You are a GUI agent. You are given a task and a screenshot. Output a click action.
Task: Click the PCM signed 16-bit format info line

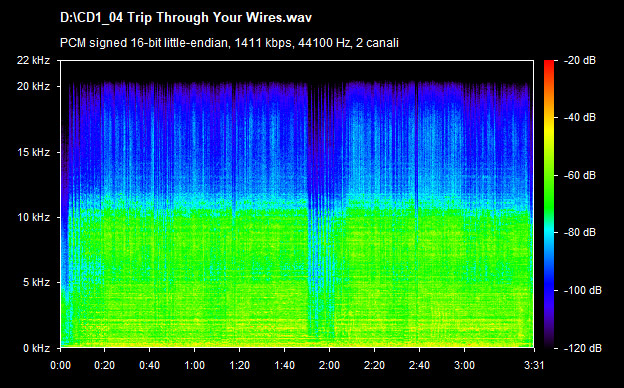pos(229,43)
